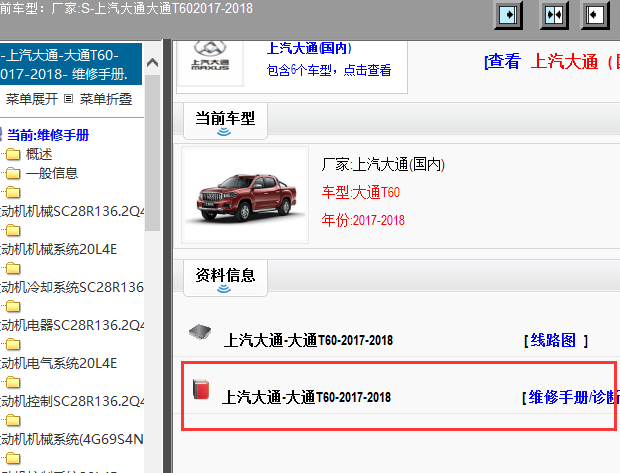This screenshot has width=620, height=473.
Task: Click folder icon above 发动机机械系统20L4E
Action: point(13,230)
